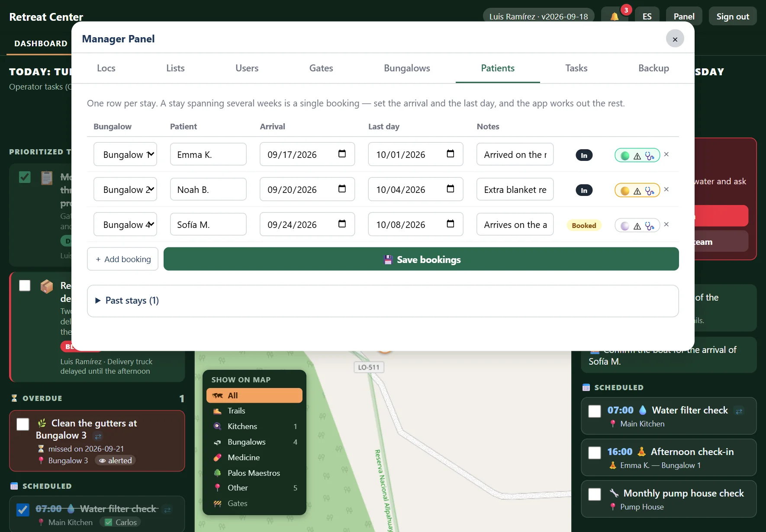Show Medicine locations on the map
The height and width of the screenshot is (532, 766).
(254, 458)
